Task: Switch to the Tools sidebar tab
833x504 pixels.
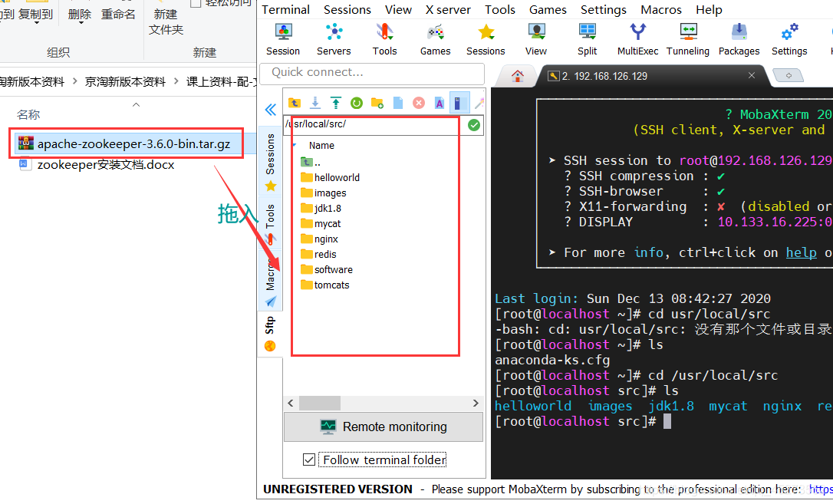Action: [x=271, y=223]
